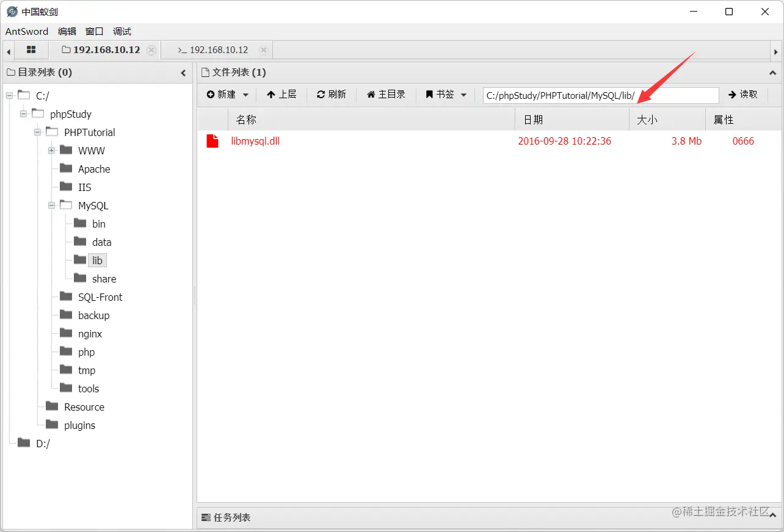Select the PHPTutorial folder
This screenshot has width=784, height=532.
[90, 132]
